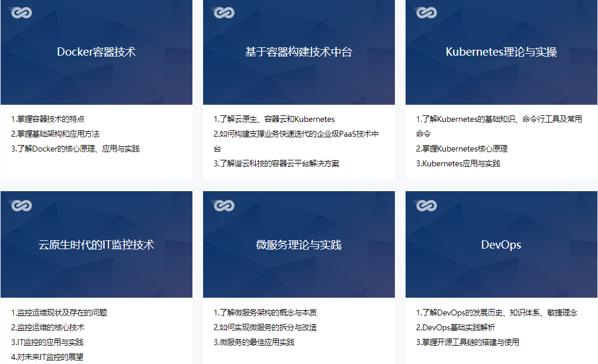Click the infinity logo on 微服务理论与实践 card
Screen dimensions: 598x364
(224, 205)
